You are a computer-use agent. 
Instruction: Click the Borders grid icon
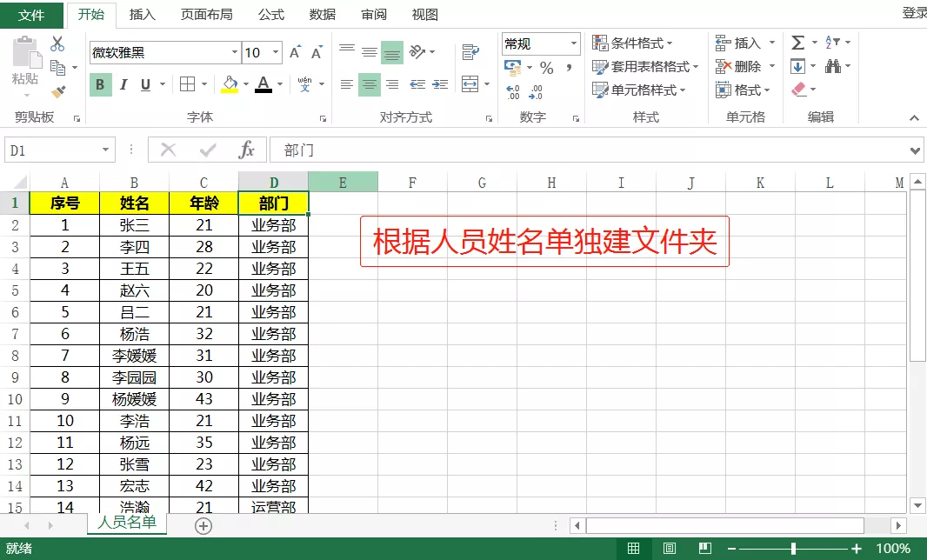[188, 84]
